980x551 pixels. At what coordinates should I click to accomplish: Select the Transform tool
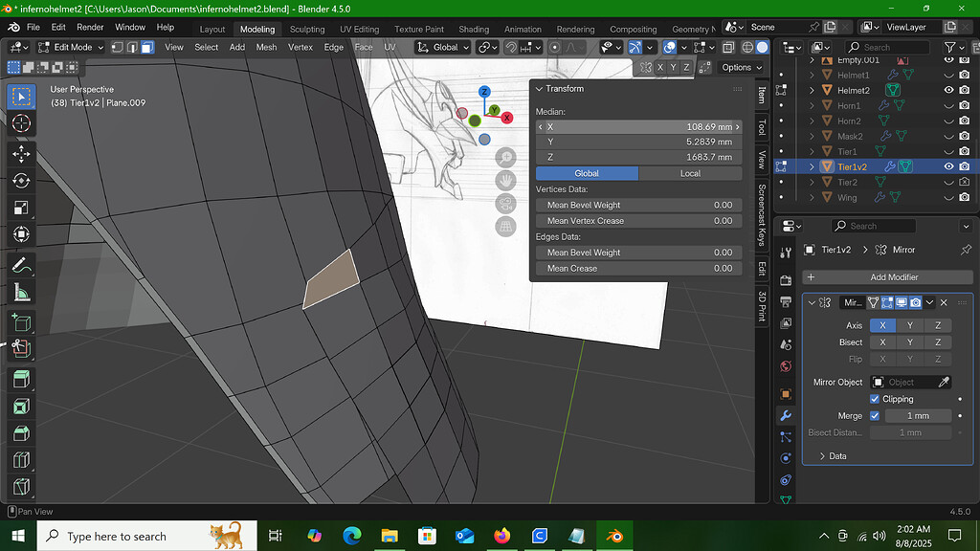tap(21, 234)
